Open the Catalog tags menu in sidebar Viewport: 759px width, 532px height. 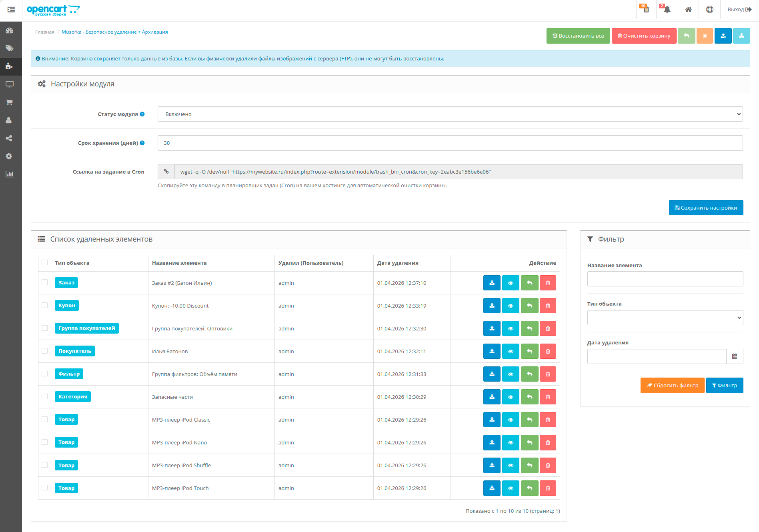[9, 48]
